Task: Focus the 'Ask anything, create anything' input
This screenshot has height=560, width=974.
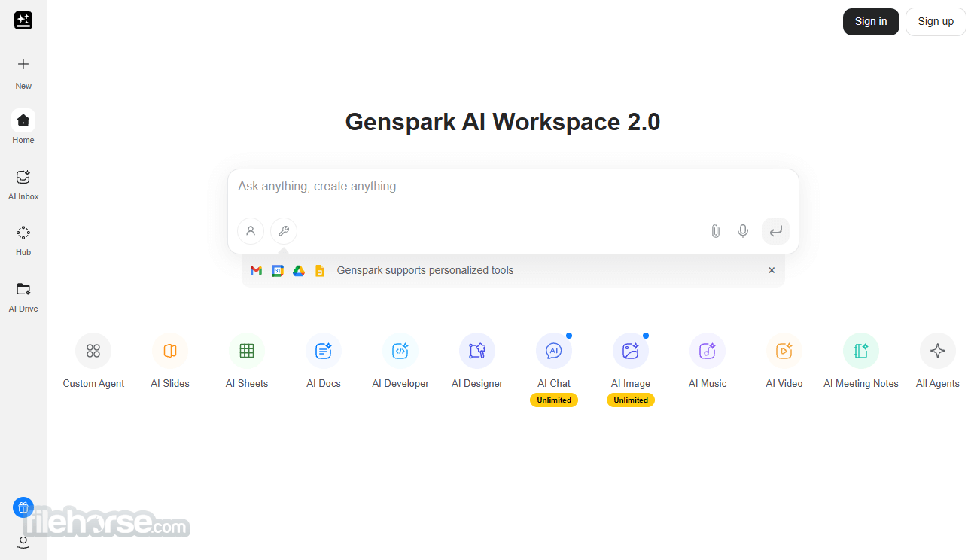Action: click(x=513, y=187)
